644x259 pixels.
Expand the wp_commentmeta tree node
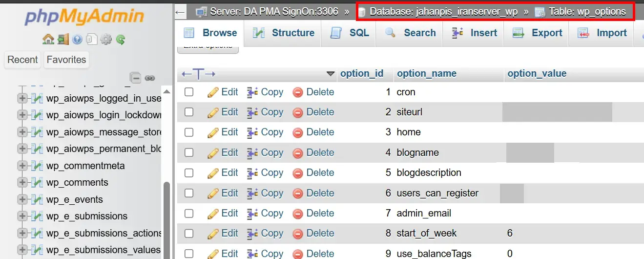[22, 166]
